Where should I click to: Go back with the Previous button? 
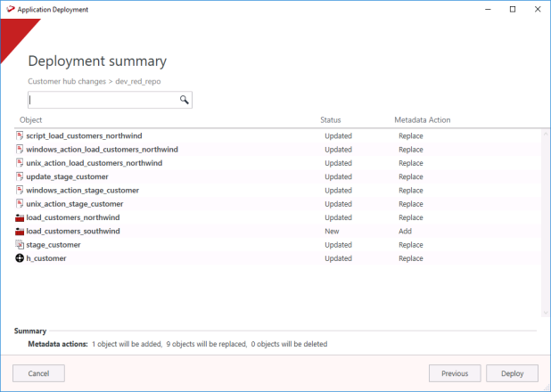455,373
